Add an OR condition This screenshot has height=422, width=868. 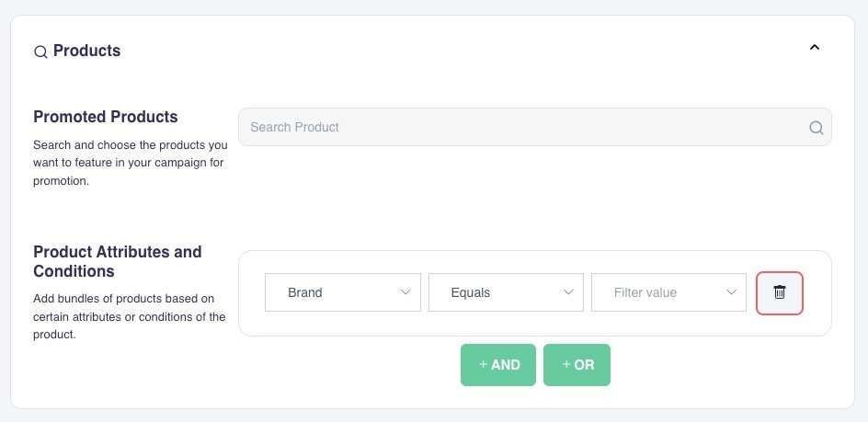click(577, 365)
